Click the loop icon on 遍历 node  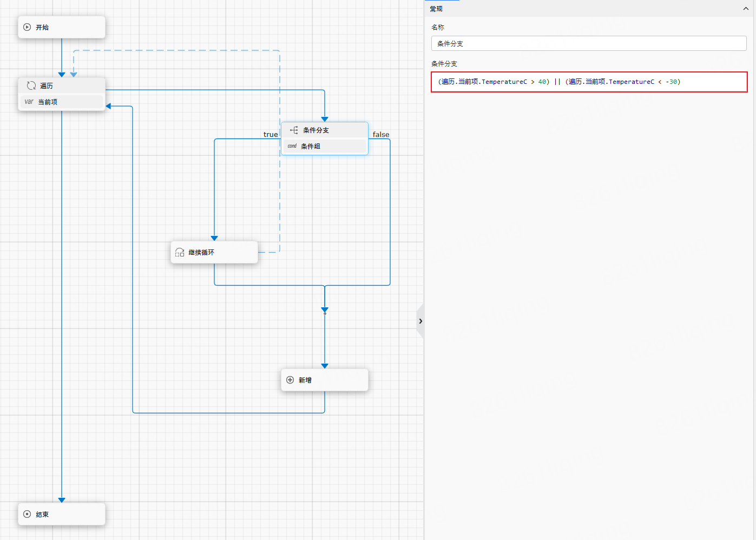[x=31, y=85]
